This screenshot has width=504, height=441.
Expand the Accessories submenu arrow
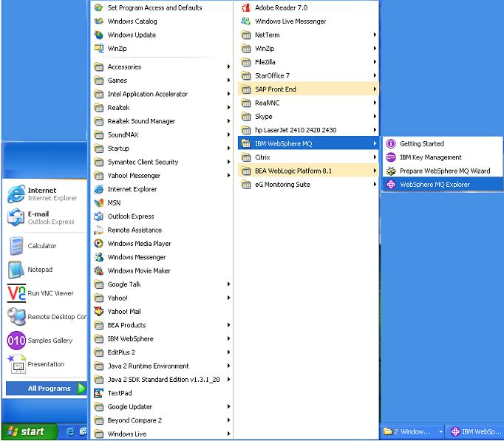(228, 66)
